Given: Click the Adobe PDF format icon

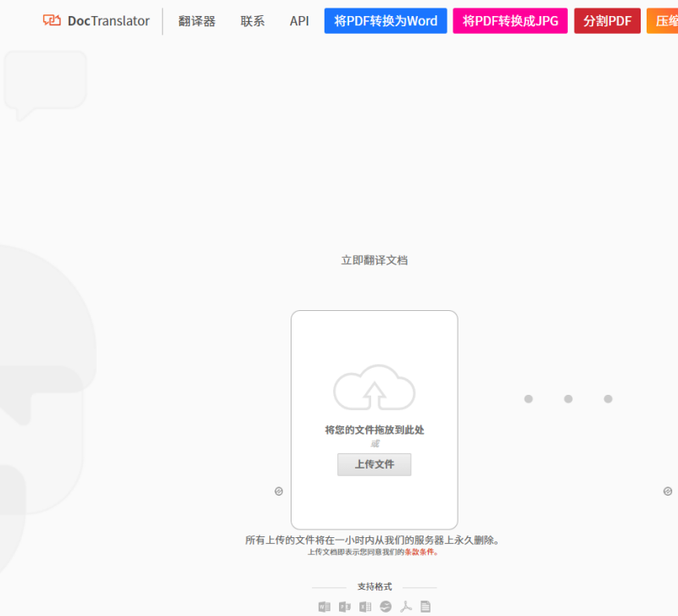Looking at the screenshot, I should pos(405,606).
